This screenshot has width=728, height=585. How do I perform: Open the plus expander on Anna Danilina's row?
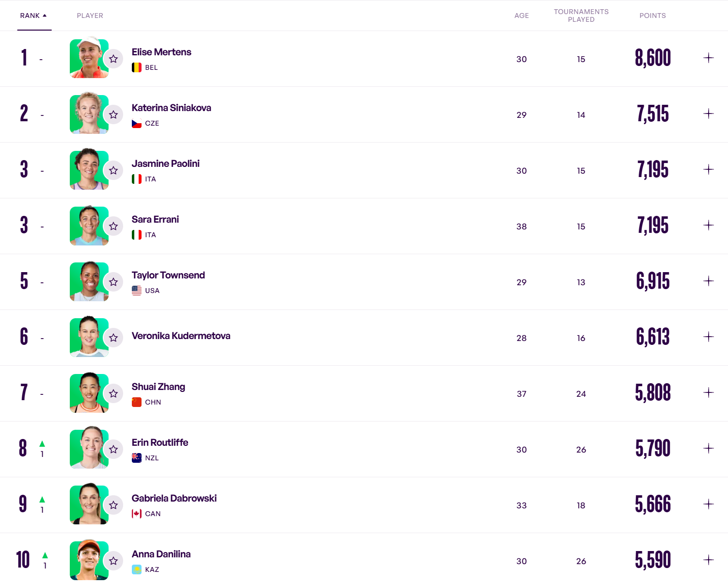point(709,560)
